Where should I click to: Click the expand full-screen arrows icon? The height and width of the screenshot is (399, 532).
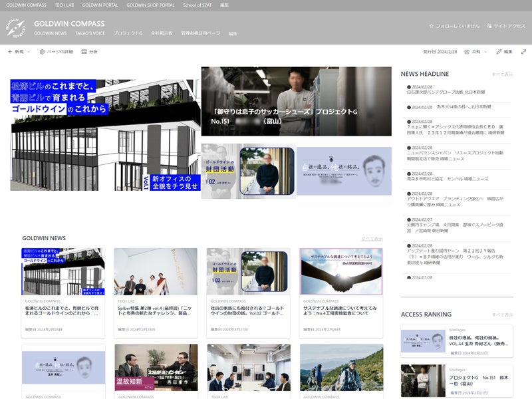[523, 52]
